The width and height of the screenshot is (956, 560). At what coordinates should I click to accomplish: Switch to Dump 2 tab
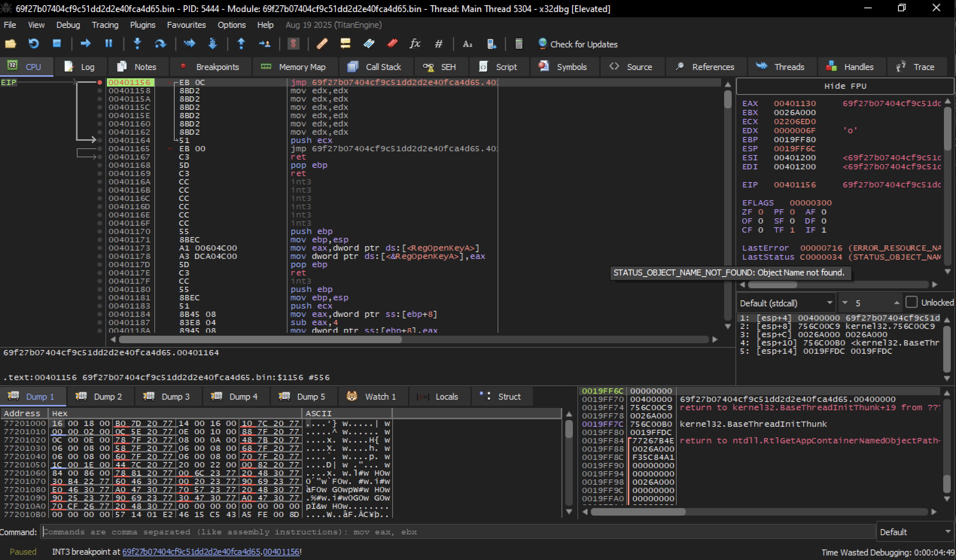tap(100, 396)
